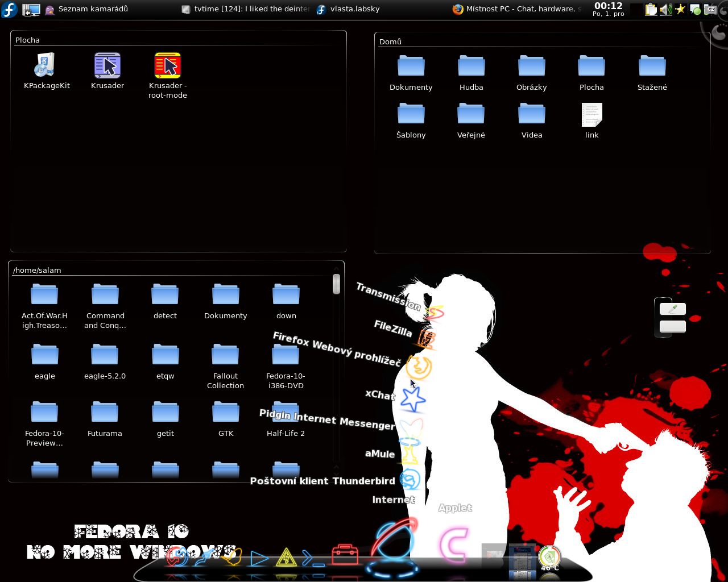Viewport: 728px width, 582px height.
Task: Open the Fedora application launcher menu
Action: point(9,9)
